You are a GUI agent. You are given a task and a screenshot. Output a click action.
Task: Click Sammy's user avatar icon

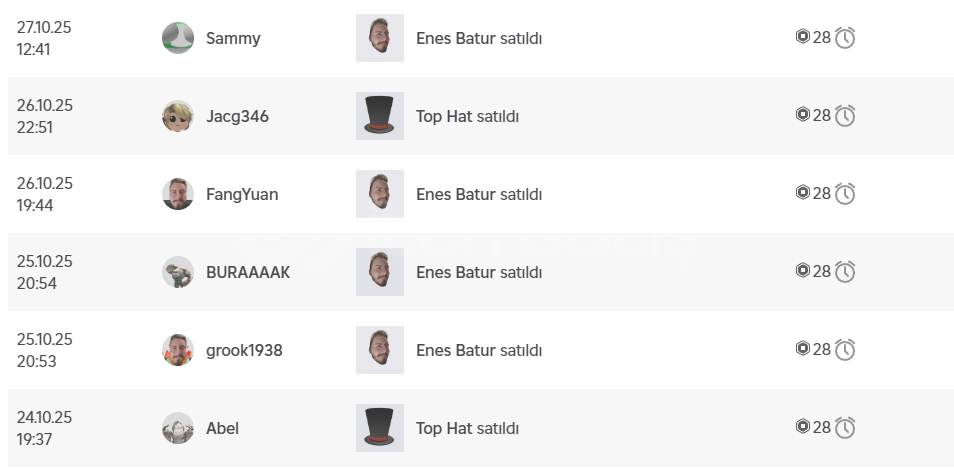(177, 38)
